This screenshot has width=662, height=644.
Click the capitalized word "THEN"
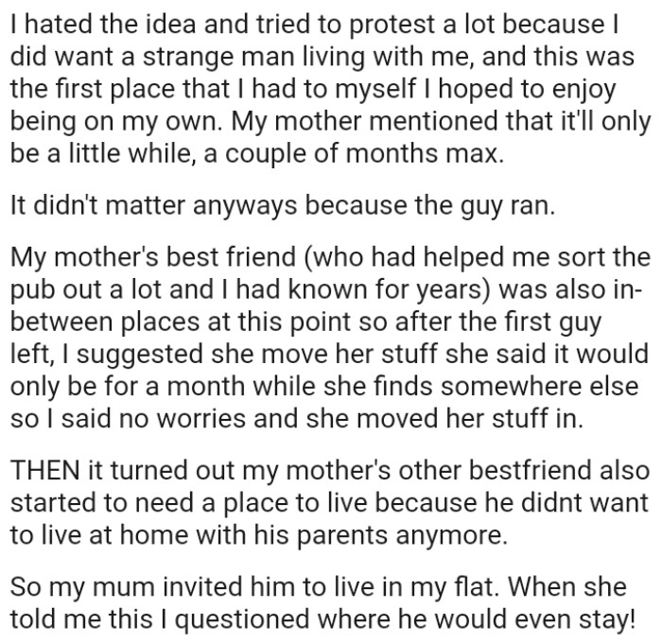pos(42,467)
